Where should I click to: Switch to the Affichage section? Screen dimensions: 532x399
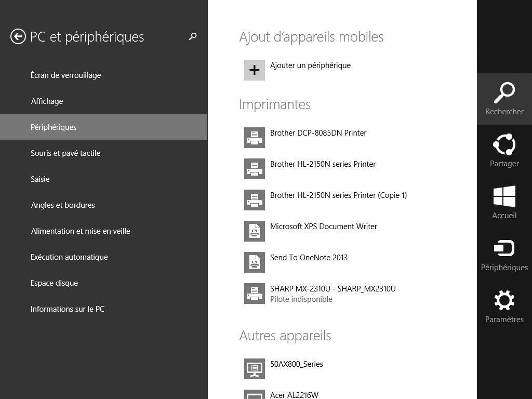pos(103,101)
